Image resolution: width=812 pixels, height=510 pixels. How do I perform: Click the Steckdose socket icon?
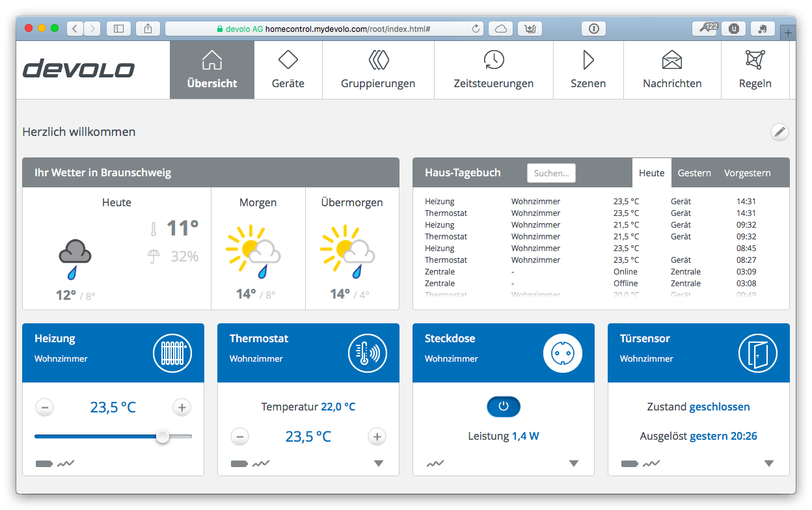pyautogui.click(x=562, y=353)
